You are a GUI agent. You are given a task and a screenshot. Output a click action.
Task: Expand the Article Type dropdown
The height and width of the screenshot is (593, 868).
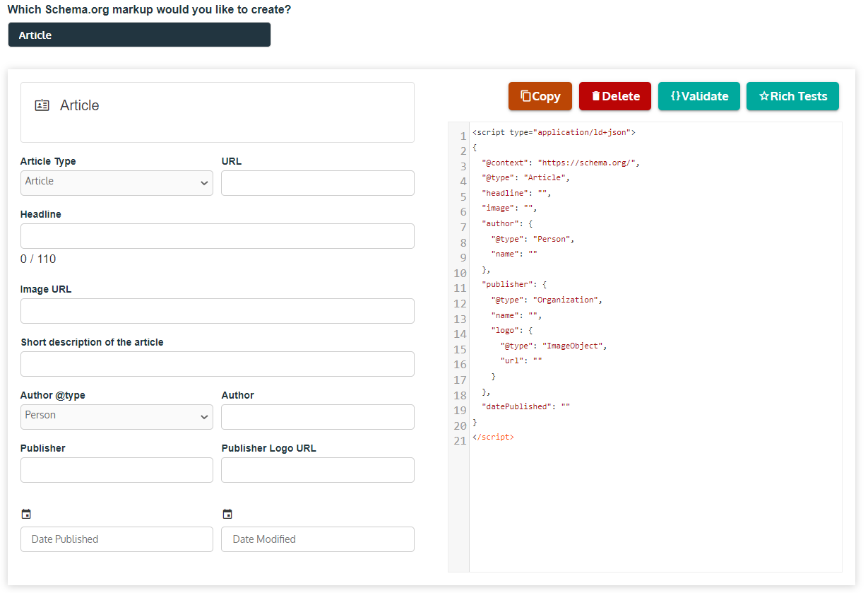(116, 182)
